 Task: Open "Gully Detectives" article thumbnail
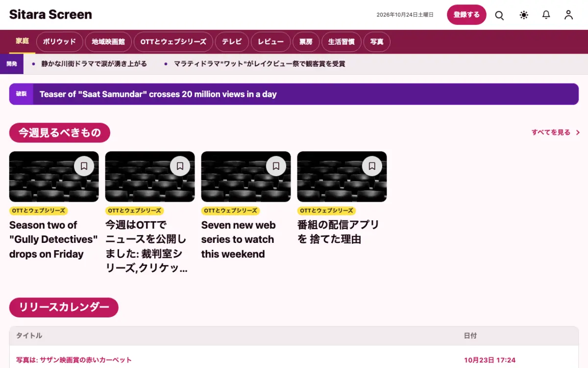pos(54,177)
